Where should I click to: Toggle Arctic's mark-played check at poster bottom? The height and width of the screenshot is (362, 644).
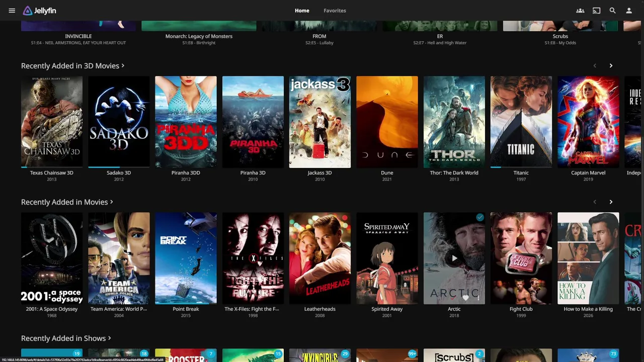(x=453, y=297)
